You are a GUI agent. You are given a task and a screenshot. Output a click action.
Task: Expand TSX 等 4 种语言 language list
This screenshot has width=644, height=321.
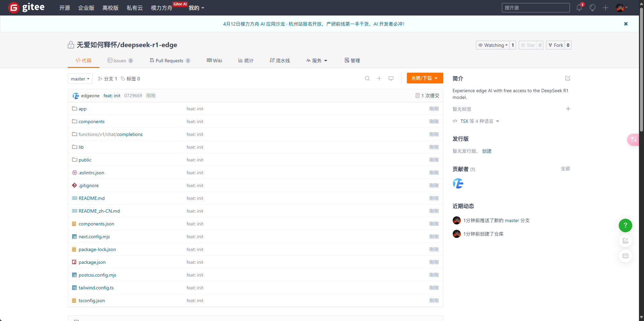[476, 121]
